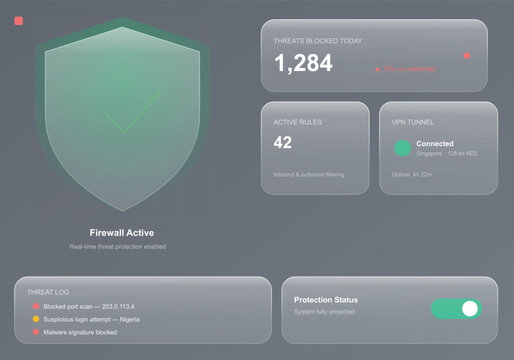Click the "VPN TUNNEL" label
514x360 pixels.
[413, 122]
